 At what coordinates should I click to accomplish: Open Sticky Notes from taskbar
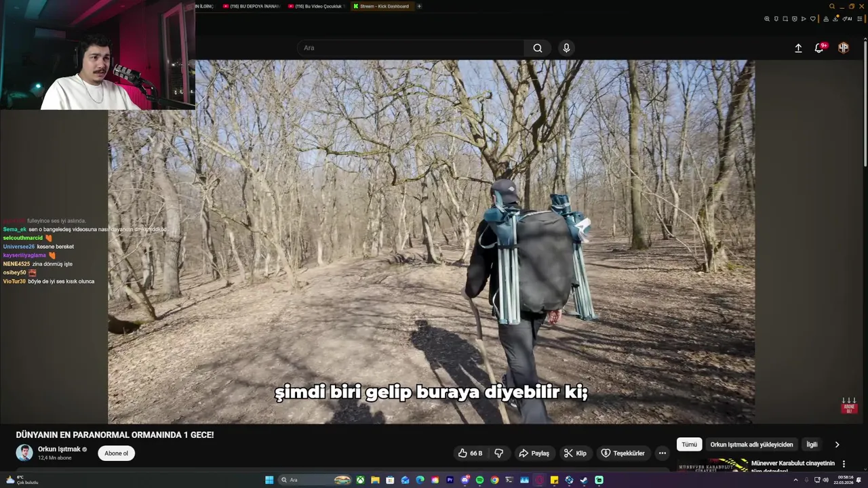[554, 480]
